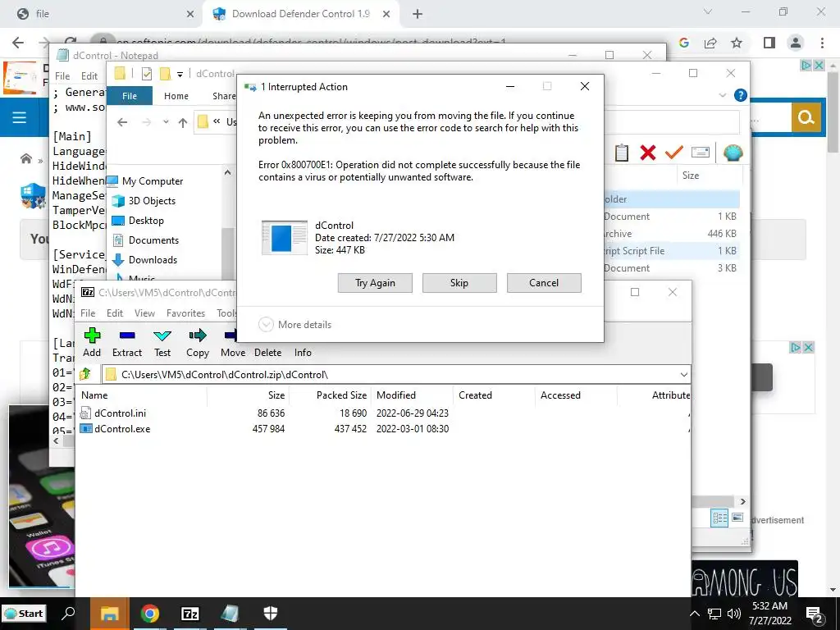
Task: Click the rename icon in Explorer toolbar
Action: click(701, 153)
